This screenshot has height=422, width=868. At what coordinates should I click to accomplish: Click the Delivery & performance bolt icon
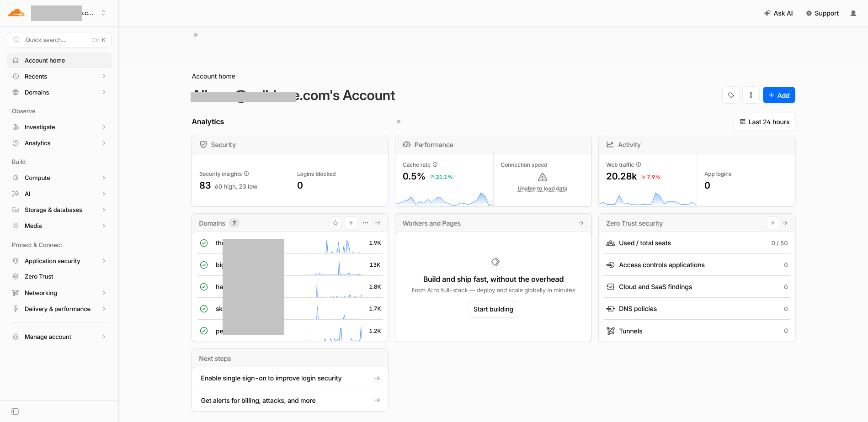16,309
